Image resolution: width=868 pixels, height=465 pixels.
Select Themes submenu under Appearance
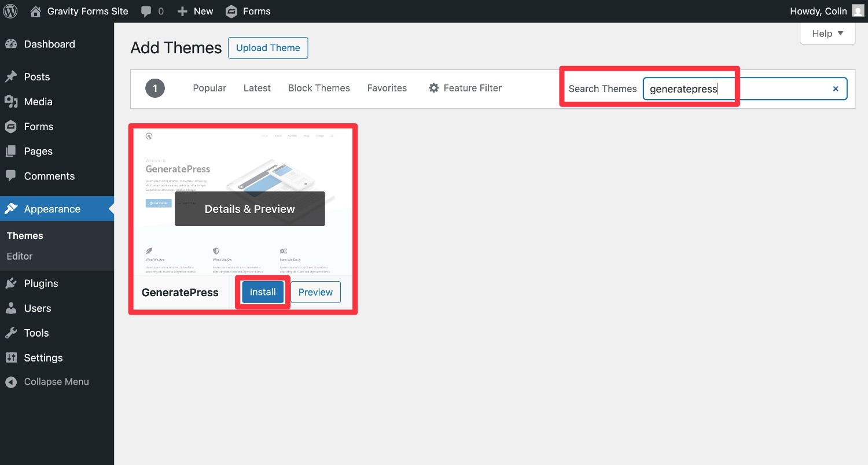tap(25, 235)
